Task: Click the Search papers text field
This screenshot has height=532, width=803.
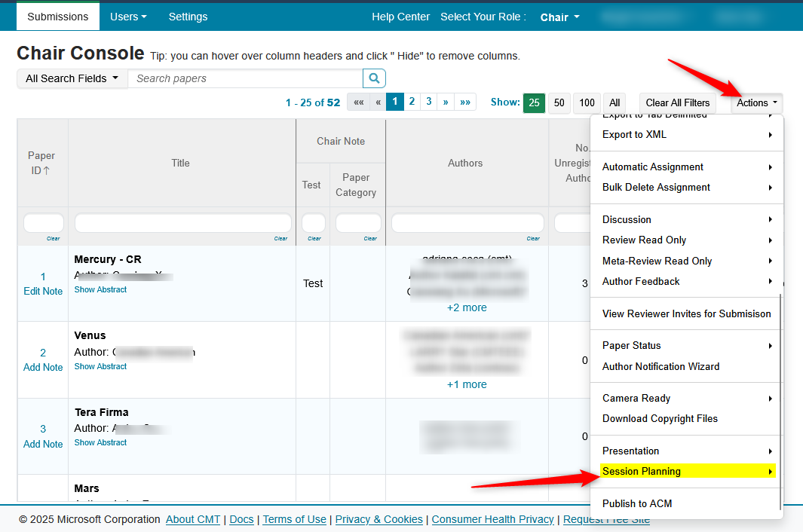Action: [x=245, y=78]
